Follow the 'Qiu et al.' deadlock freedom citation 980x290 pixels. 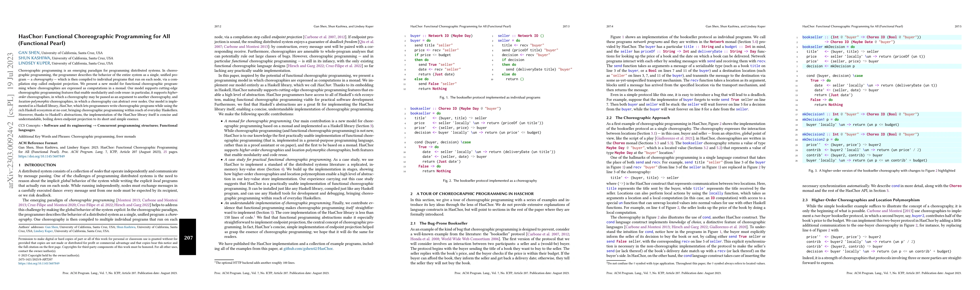click(x=366, y=42)
